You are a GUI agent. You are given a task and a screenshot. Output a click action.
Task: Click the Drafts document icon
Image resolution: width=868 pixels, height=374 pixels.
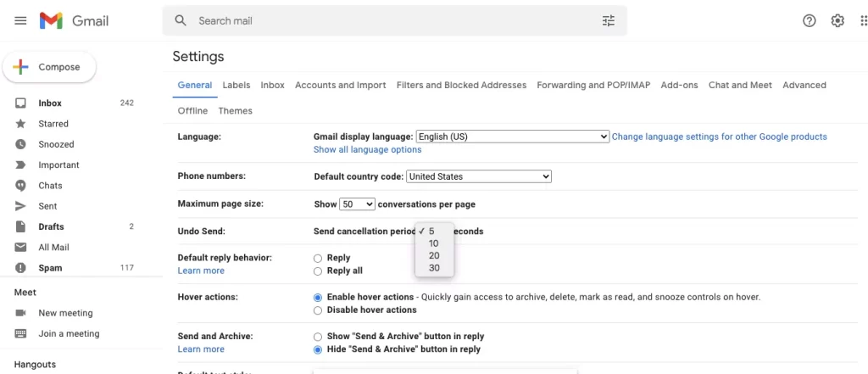point(20,226)
